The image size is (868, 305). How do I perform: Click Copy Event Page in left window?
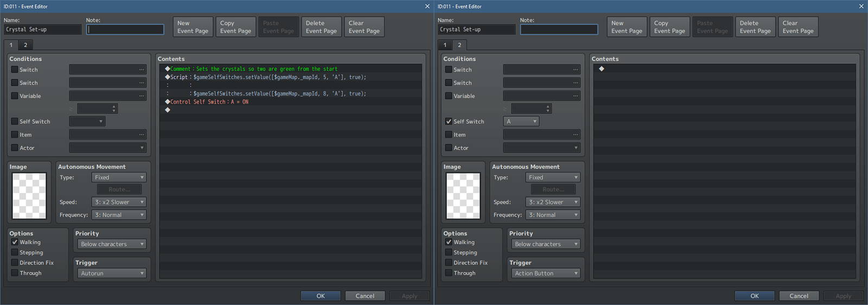[x=235, y=27]
